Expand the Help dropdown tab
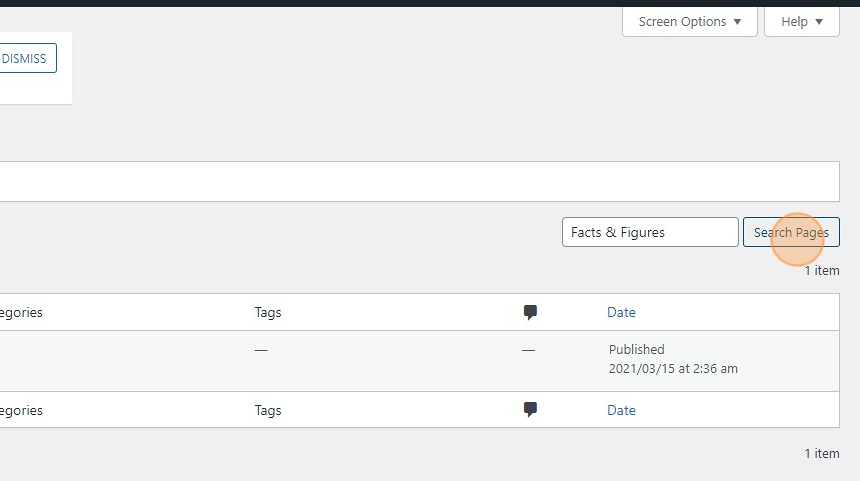Image resolution: width=860 pixels, height=481 pixels. click(801, 21)
